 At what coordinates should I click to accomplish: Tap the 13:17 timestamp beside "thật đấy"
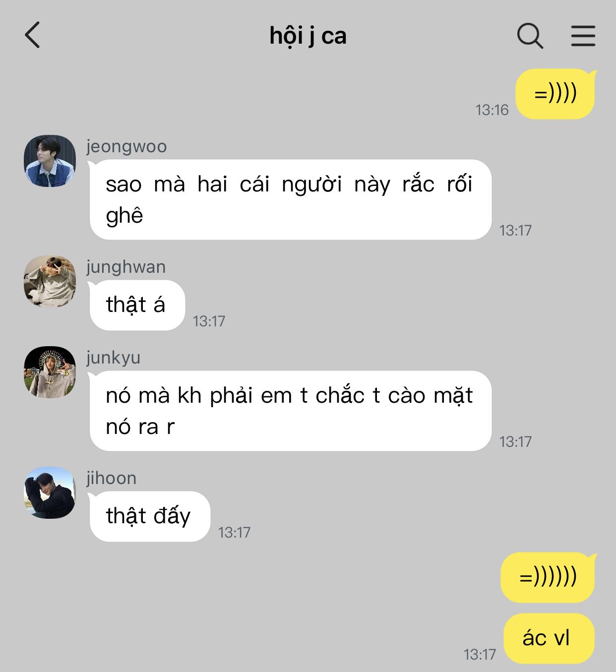[234, 533]
